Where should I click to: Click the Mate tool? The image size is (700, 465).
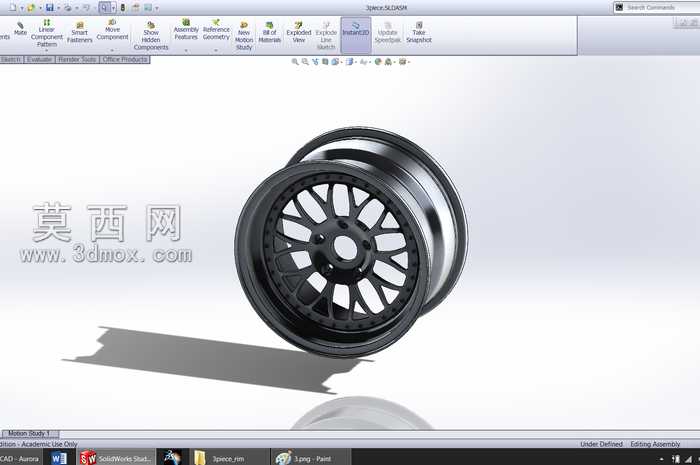click(20, 29)
